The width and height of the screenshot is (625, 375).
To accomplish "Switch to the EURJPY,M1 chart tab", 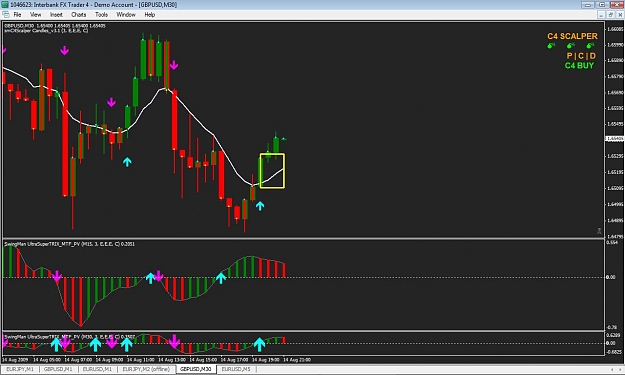I will click(20, 369).
